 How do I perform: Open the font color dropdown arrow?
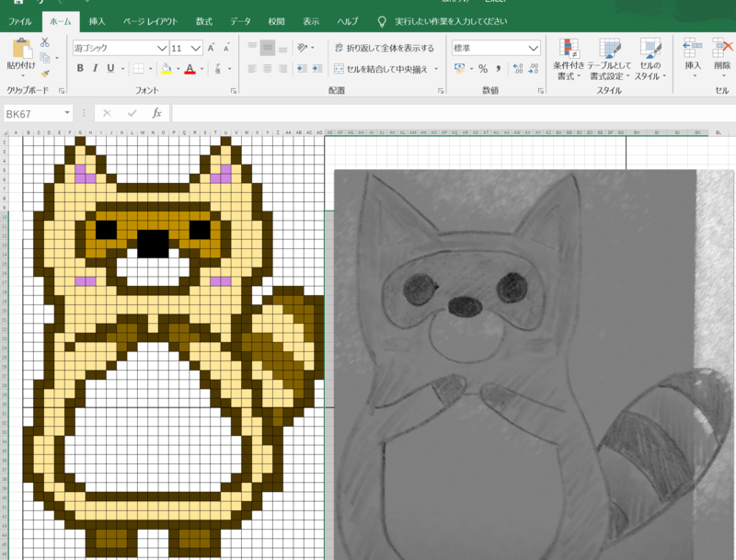[x=201, y=69]
